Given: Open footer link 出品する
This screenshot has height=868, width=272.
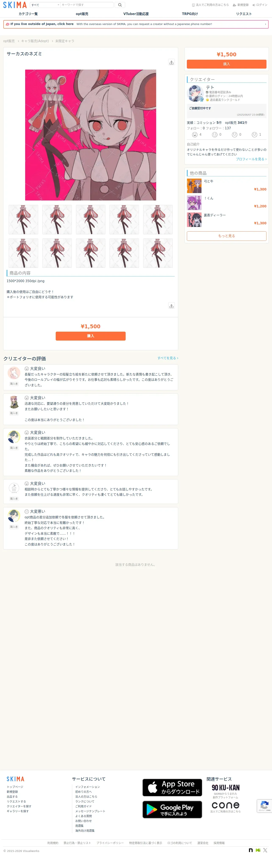Looking at the screenshot, I should [12, 796].
